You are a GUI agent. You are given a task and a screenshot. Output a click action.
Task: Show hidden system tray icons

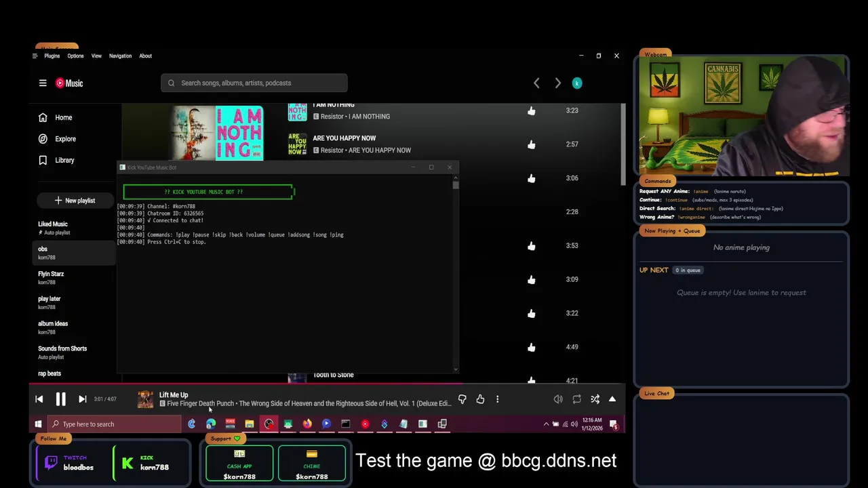pyautogui.click(x=546, y=424)
